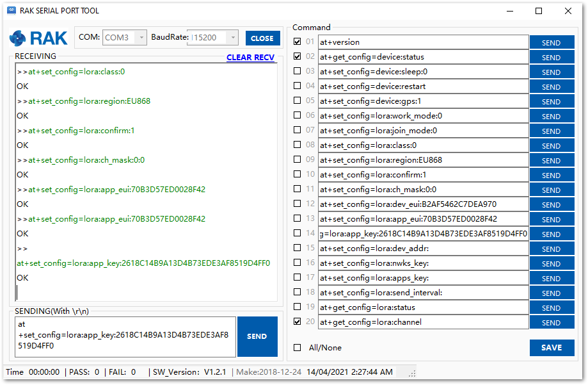Check command 06 work_mode checkbox
Image resolution: width=588 pixels, height=385 pixels.
click(298, 115)
